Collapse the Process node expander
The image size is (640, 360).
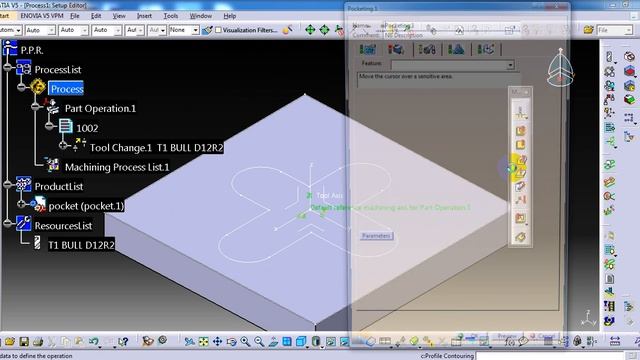tap(22, 87)
